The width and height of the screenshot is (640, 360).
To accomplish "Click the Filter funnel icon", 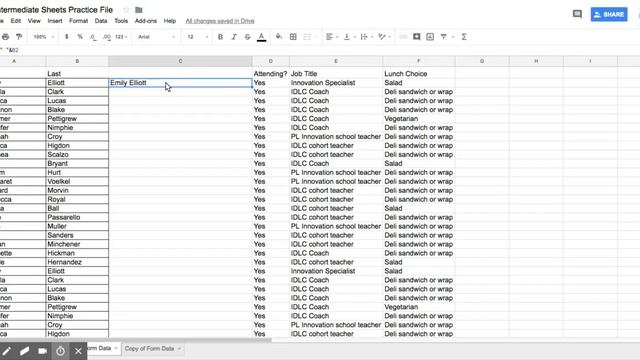I will pos(444,37).
